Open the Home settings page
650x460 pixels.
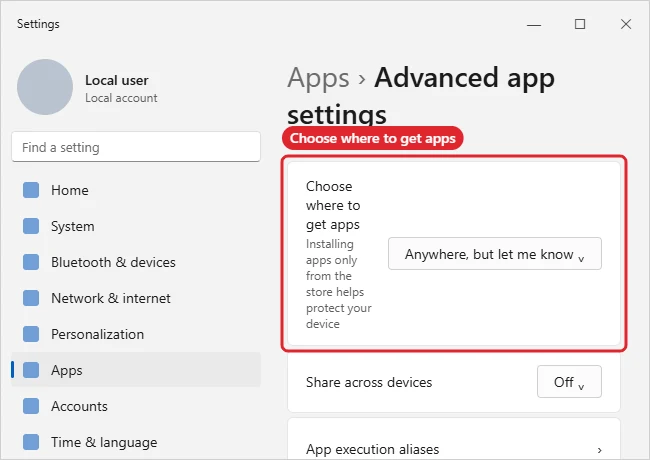(136, 190)
